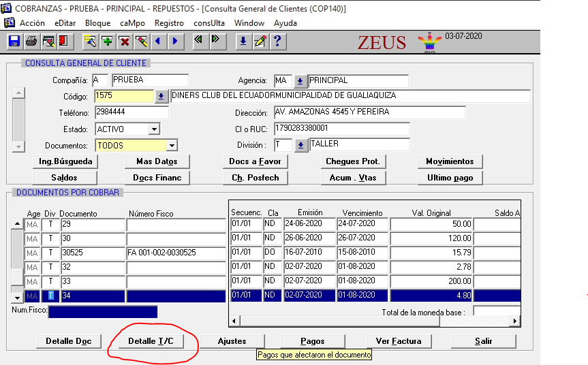Open the Registro menu

[169, 22]
